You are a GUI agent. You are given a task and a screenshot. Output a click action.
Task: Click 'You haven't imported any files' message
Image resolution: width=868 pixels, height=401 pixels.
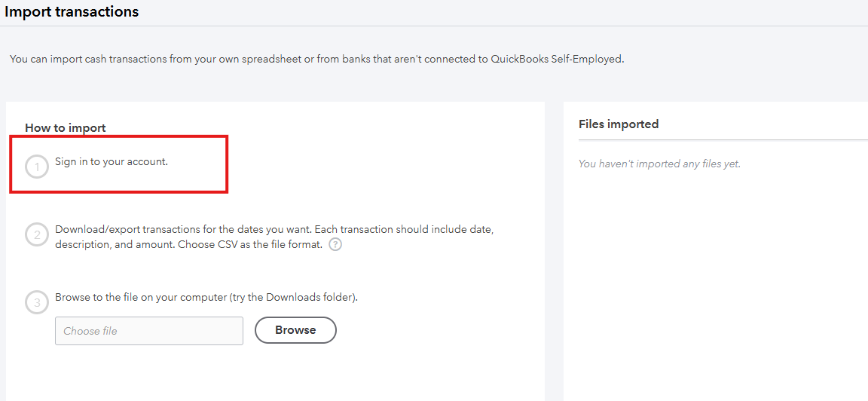click(659, 164)
